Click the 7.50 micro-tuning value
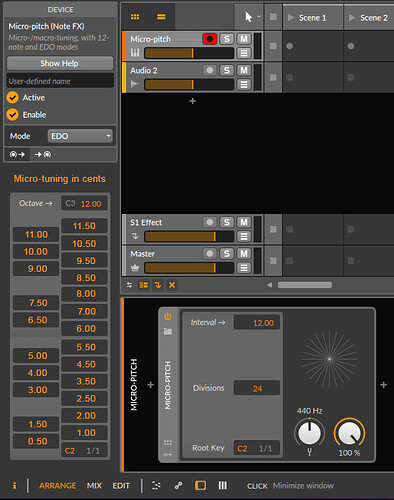The image size is (394, 500). pos(36,303)
